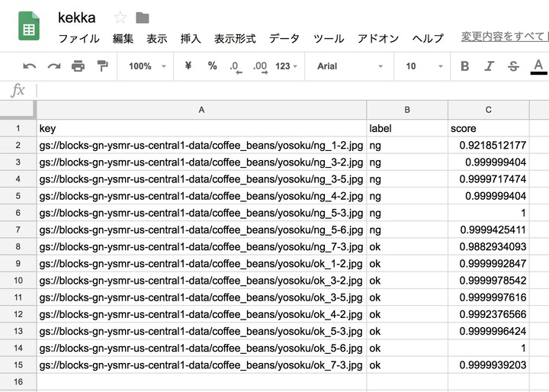The width and height of the screenshot is (549, 392).
Task: Click the print icon
Action: [78, 66]
